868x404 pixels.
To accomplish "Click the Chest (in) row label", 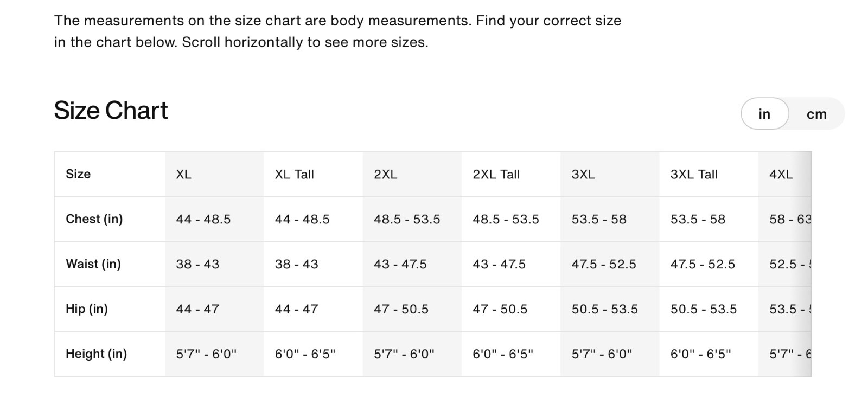I will (94, 219).
